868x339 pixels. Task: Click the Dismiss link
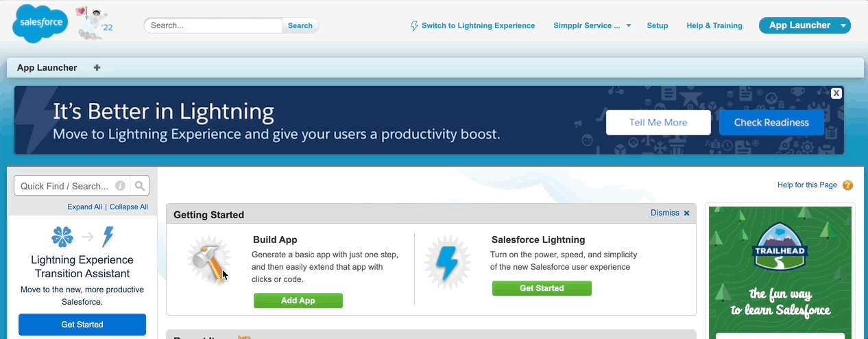[x=665, y=213]
